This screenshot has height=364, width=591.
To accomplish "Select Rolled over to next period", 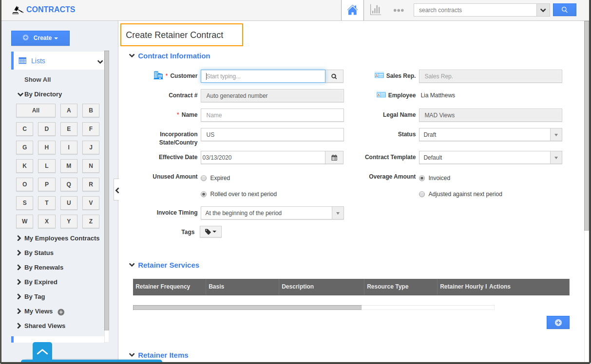I will (x=204, y=194).
